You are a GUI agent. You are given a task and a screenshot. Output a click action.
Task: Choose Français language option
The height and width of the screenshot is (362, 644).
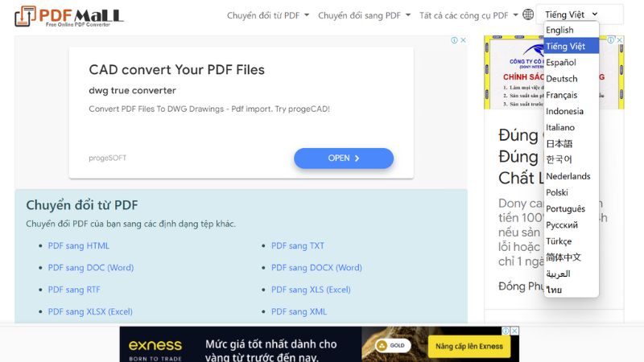(572, 95)
